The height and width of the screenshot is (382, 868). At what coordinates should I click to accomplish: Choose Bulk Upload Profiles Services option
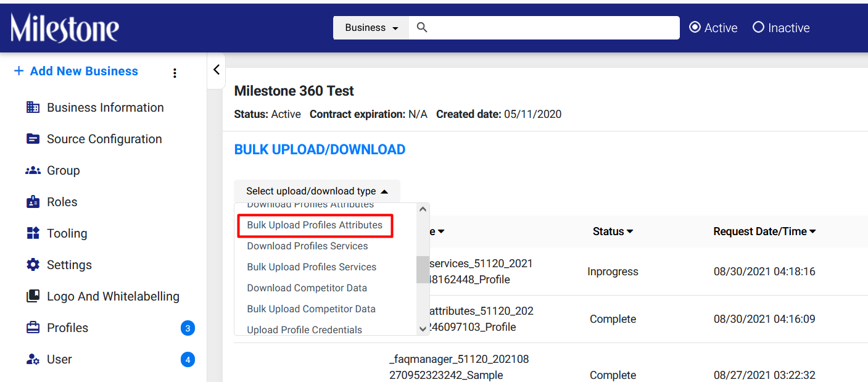[312, 267]
